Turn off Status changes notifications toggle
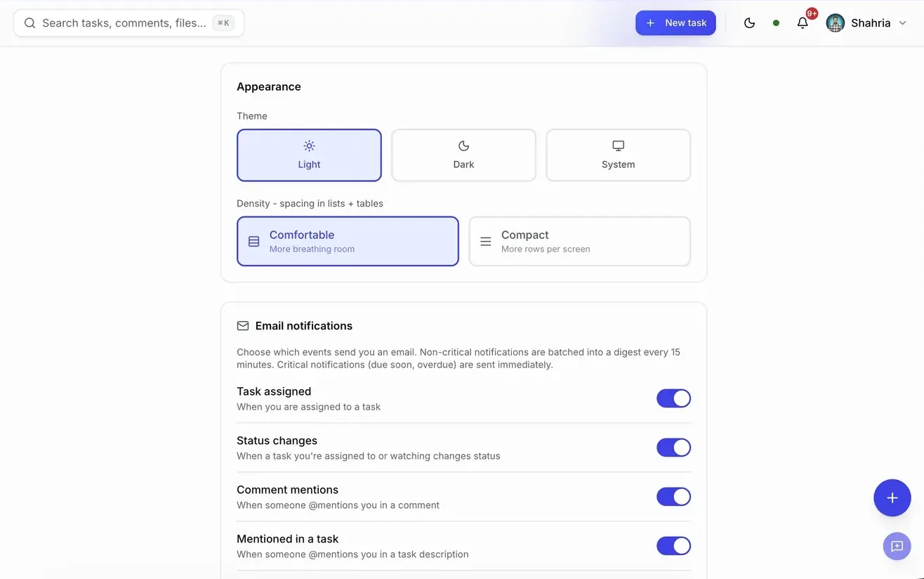Viewport: 924px width, 579px height. (673, 448)
